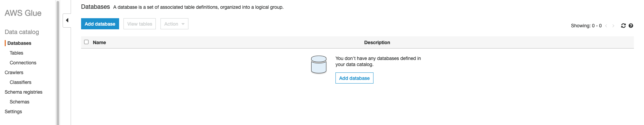This screenshot has width=644, height=125.
Task: Tick the select-all checkbox beside Name
Action: point(86,42)
